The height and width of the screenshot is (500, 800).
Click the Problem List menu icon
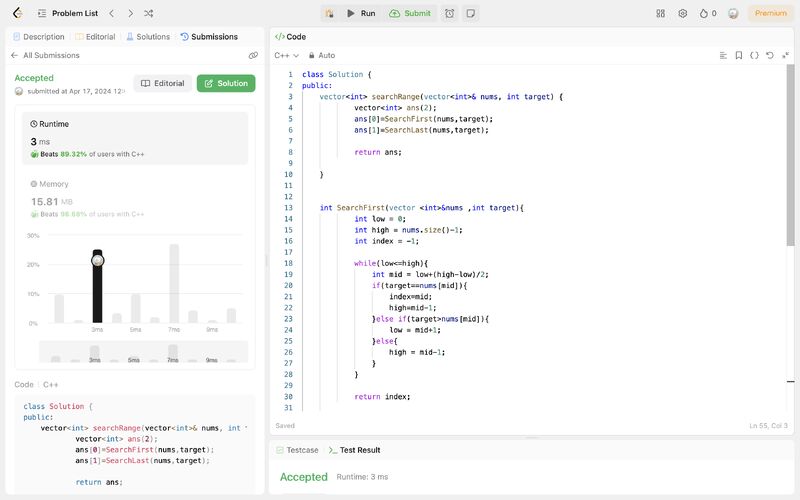pos(42,13)
